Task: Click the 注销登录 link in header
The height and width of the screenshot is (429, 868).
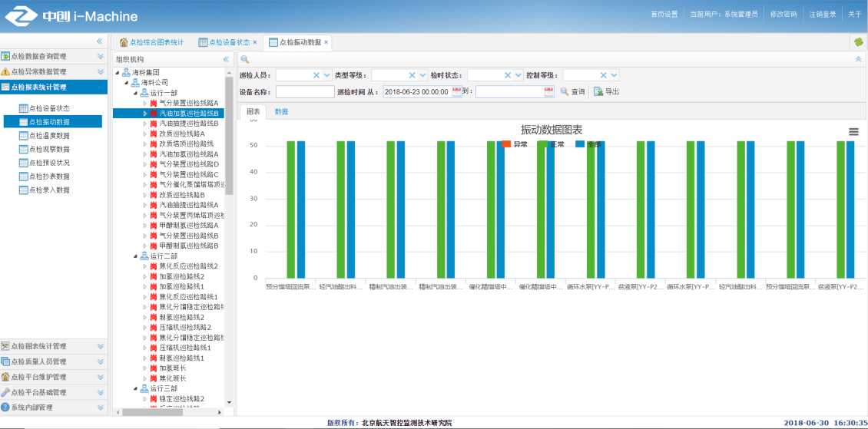Action: pyautogui.click(x=822, y=14)
